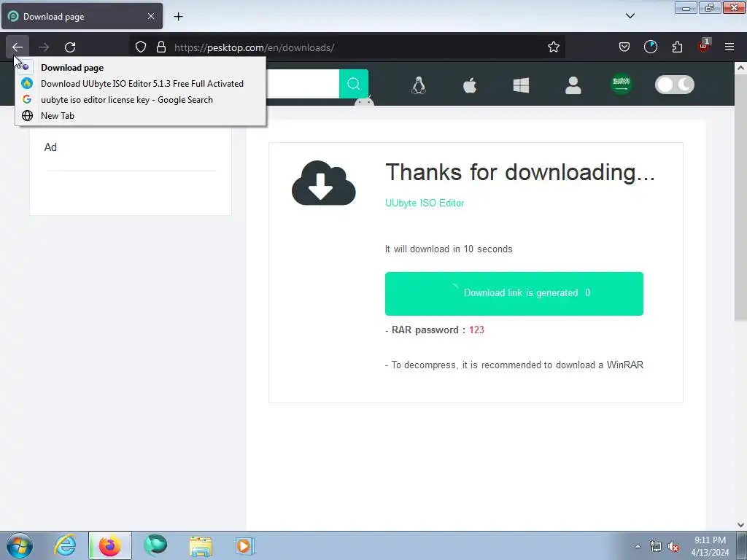The width and height of the screenshot is (747, 560).
Task: Go to 'uubyte iso editor license key' Google Search entry
Action: [x=141, y=99]
